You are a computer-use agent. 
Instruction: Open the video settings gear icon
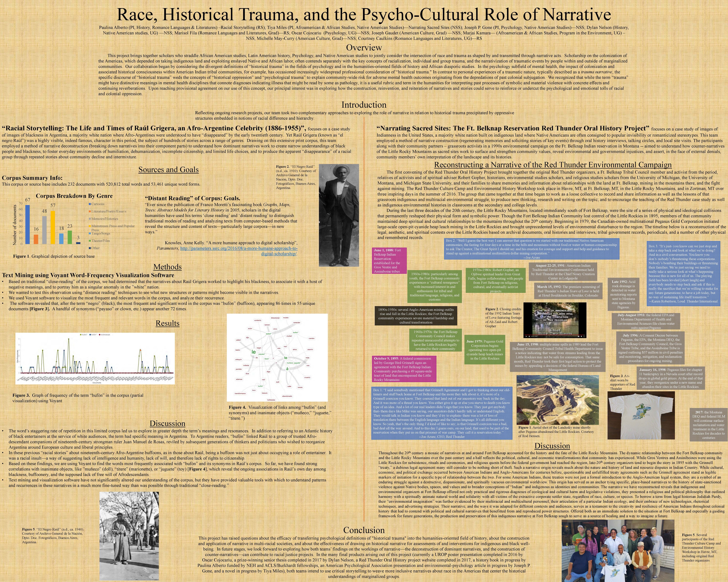pyautogui.click(x=581, y=336)
